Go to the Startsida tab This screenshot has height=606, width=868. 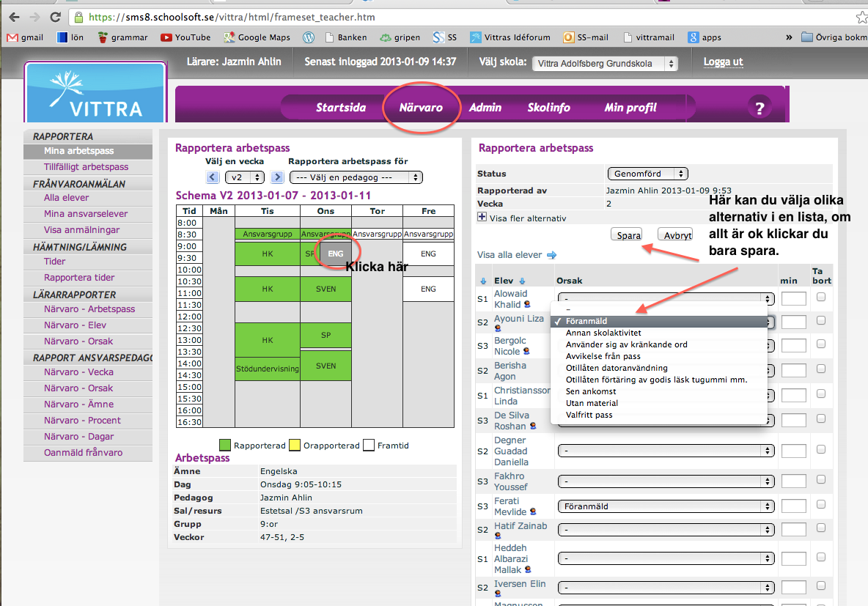(341, 108)
